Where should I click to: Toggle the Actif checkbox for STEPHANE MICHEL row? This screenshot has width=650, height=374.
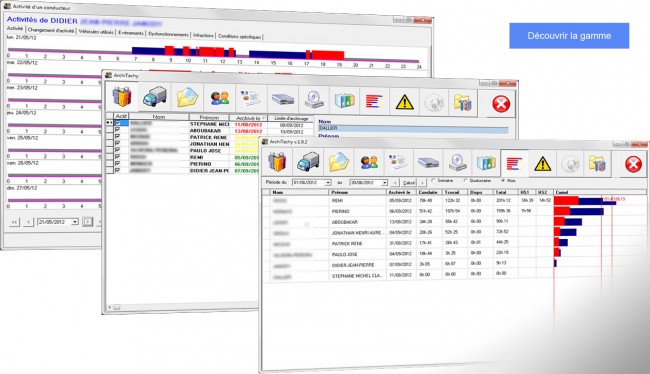118,123
